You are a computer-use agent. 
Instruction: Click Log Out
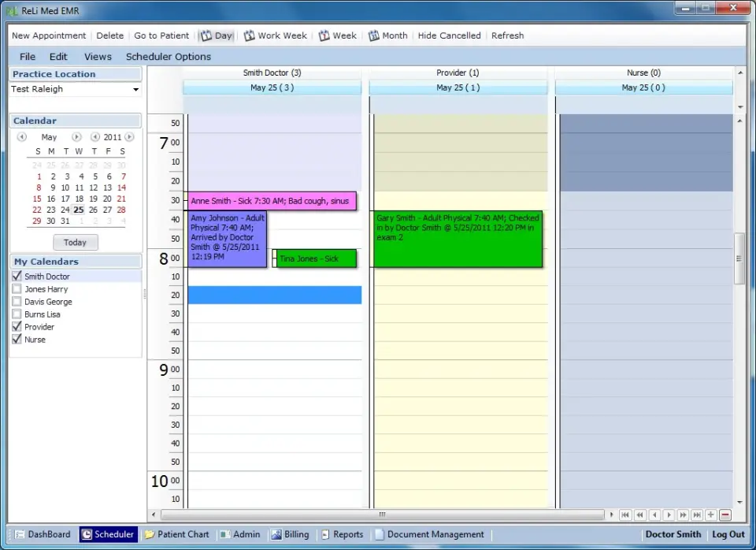(x=727, y=533)
